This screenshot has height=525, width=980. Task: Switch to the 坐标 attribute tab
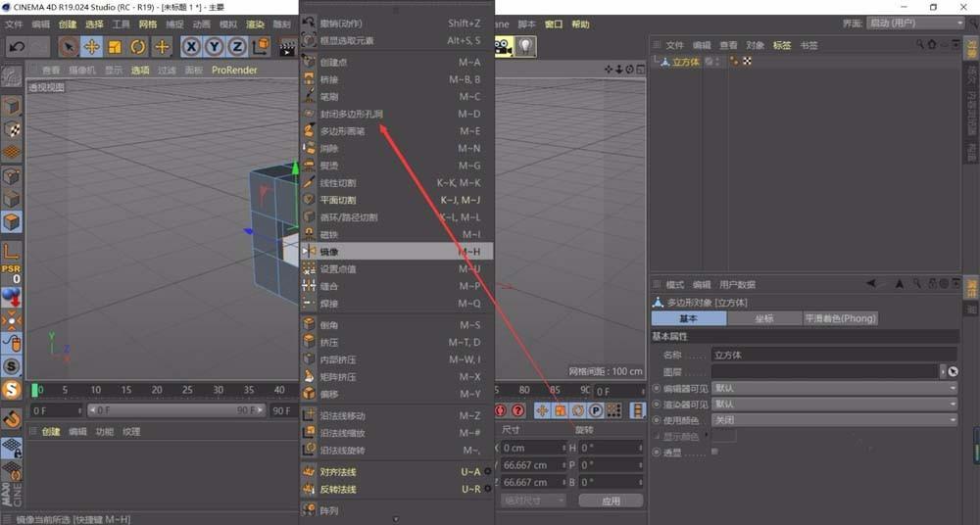pos(764,318)
